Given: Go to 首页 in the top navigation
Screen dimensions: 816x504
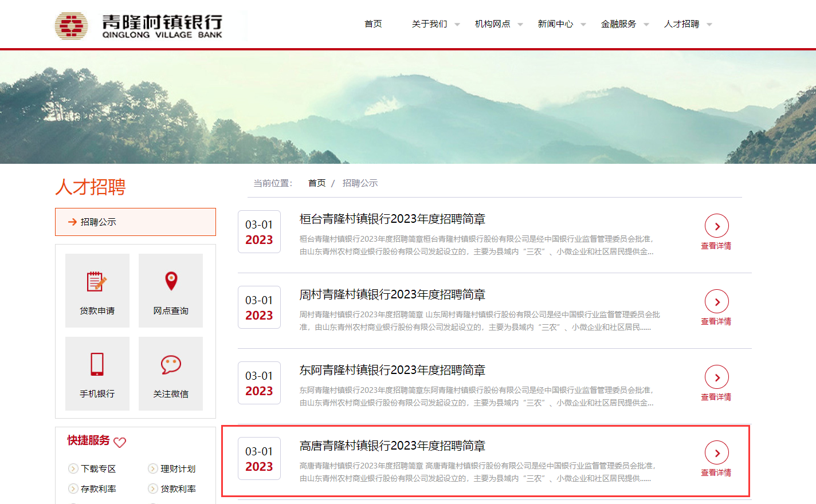Looking at the screenshot, I should [373, 23].
